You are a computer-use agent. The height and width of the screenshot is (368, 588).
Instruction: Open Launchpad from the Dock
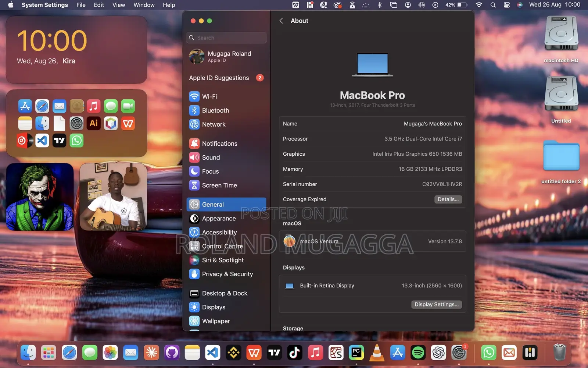49,353
